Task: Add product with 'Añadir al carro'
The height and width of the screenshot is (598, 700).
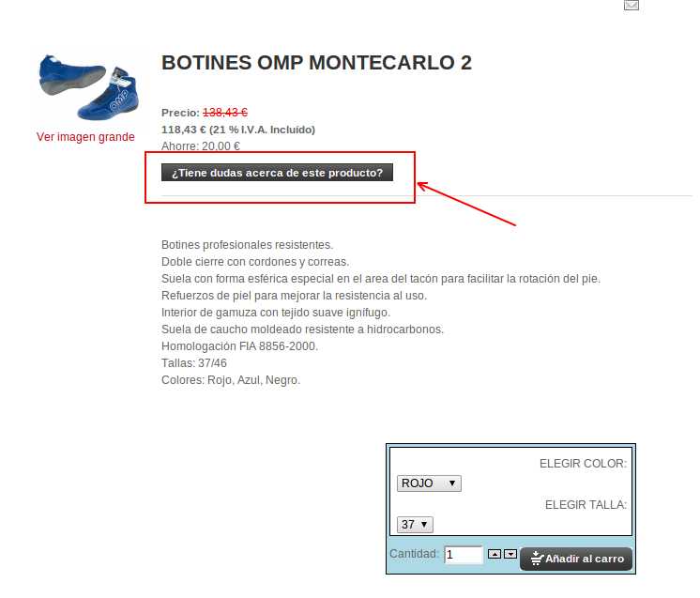Action: 576,559
